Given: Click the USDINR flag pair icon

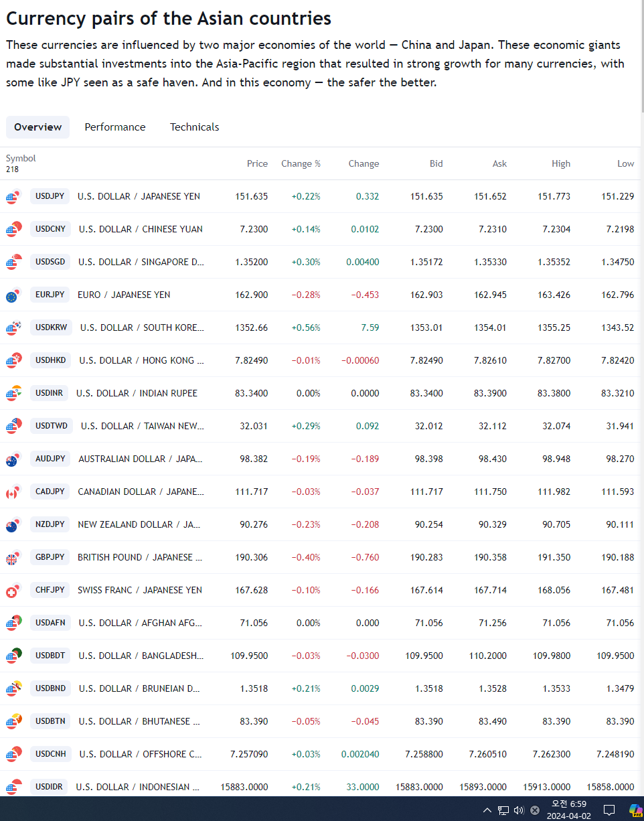Looking at the screenshot, I should point(13,394).
